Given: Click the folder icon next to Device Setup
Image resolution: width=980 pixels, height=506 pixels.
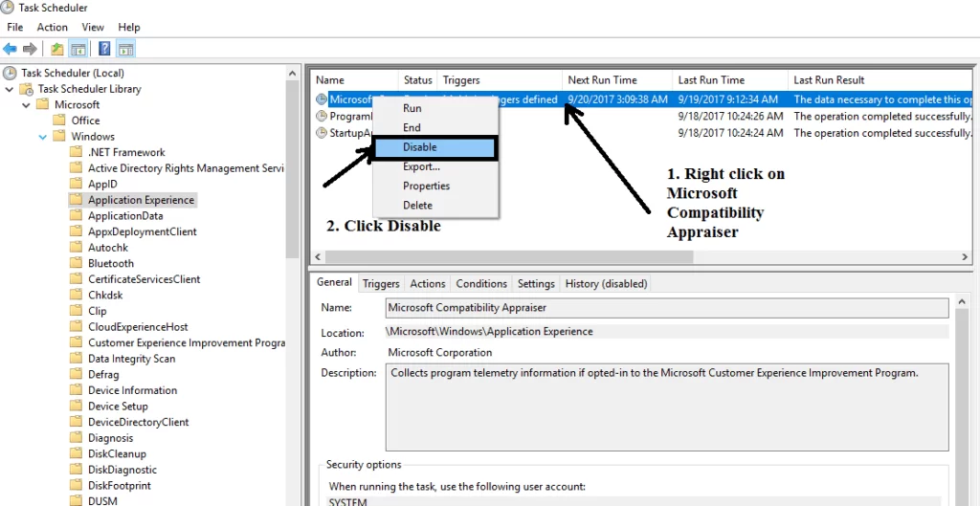Looking at the screenshot, I should tap(77, 407).
